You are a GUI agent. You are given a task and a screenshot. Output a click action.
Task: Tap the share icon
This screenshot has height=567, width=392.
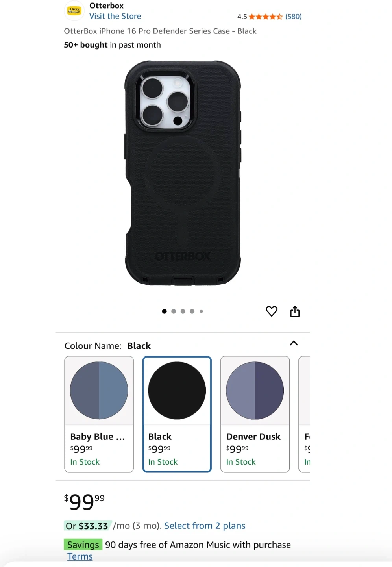click(295, 311)
